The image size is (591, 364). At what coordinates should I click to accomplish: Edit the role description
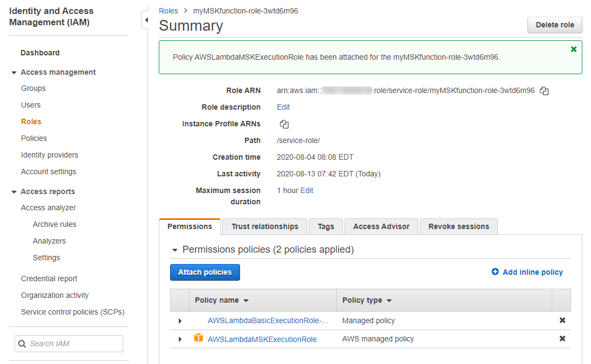coord(283,108)
